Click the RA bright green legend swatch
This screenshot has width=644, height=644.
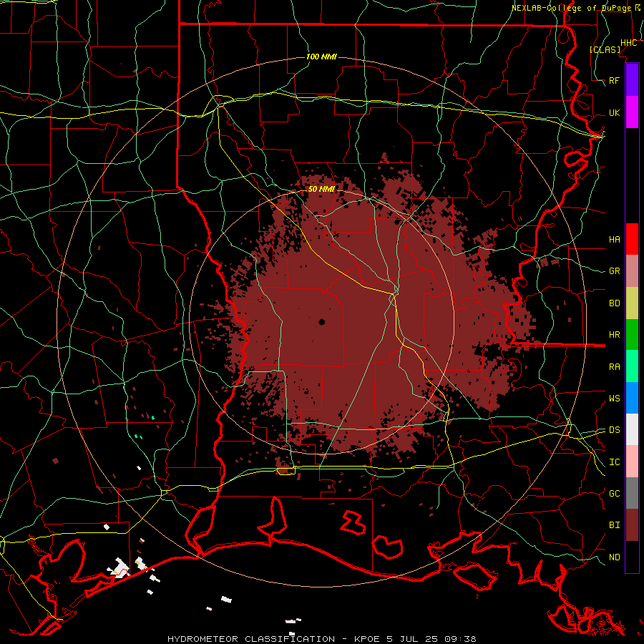pos(632,366)
